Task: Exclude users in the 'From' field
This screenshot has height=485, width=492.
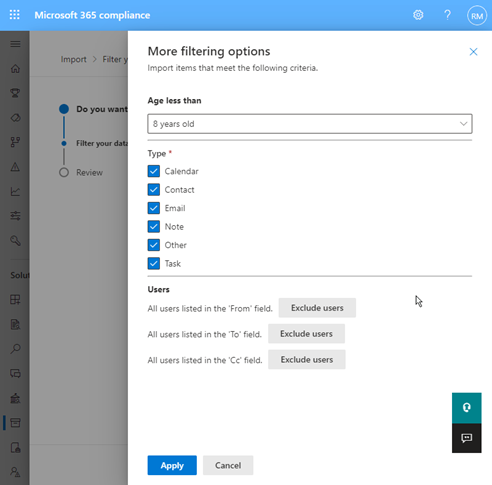Action: pos(317,308)
